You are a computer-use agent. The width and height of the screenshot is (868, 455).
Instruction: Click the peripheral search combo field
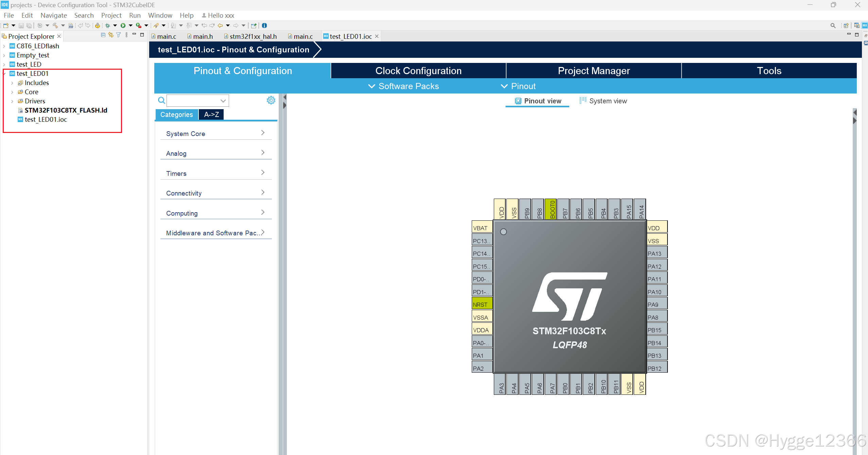point(194,101)
